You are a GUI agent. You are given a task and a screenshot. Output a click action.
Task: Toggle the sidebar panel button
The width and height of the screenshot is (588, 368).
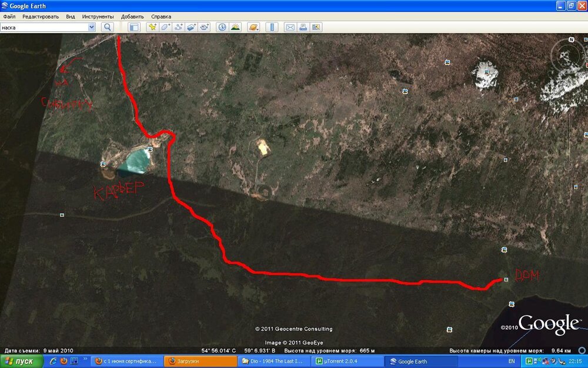[x=133, y=27]
